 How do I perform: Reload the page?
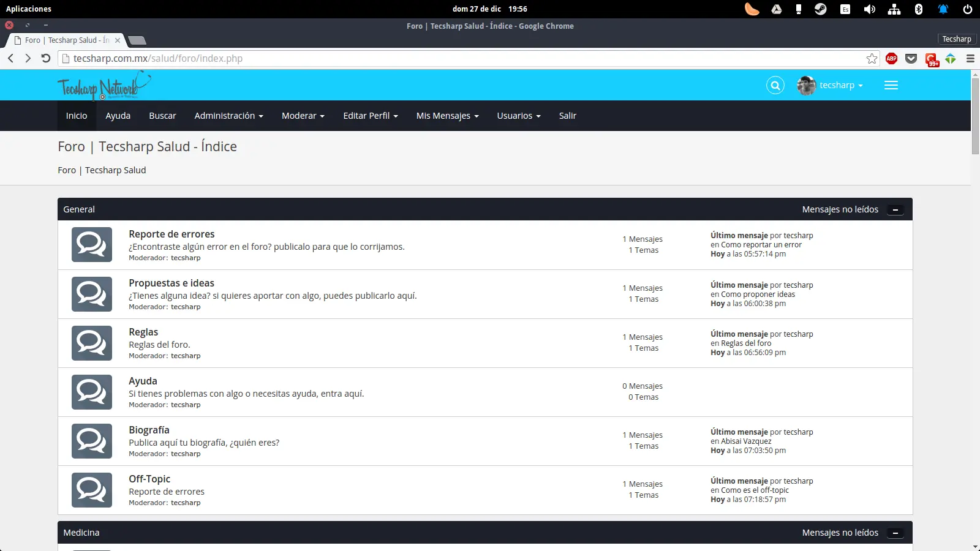(x=45, y=58)
